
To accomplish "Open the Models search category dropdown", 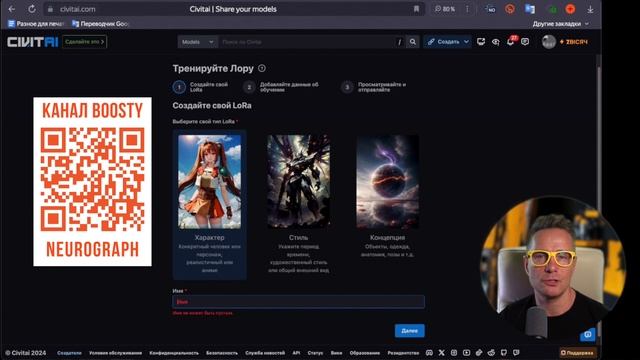I will [198, 42].
